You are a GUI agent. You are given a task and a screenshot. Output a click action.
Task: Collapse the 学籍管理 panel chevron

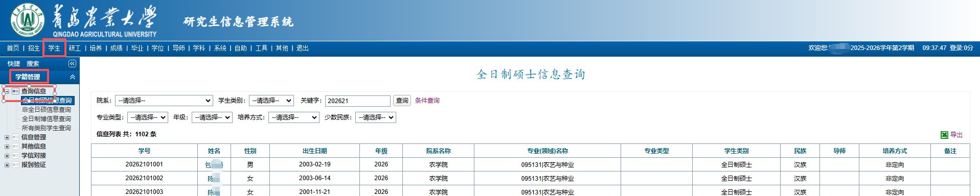(x=72, y=77)
